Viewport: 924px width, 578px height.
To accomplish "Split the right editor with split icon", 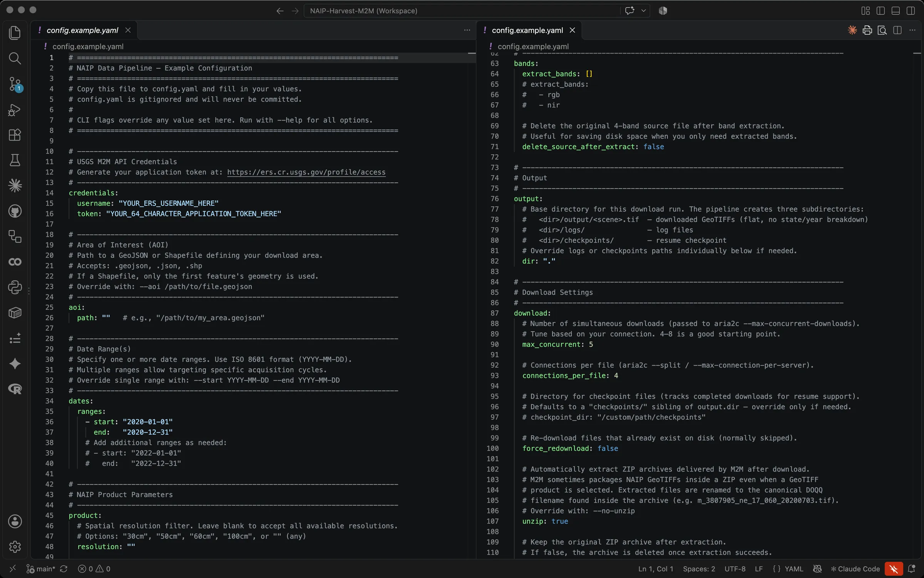I will tap(897, 30).
